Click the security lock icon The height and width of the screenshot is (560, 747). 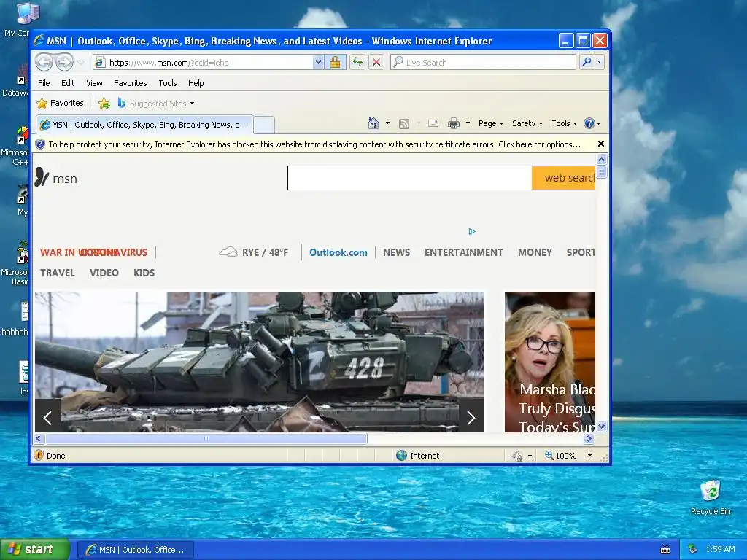click(336, 63)
